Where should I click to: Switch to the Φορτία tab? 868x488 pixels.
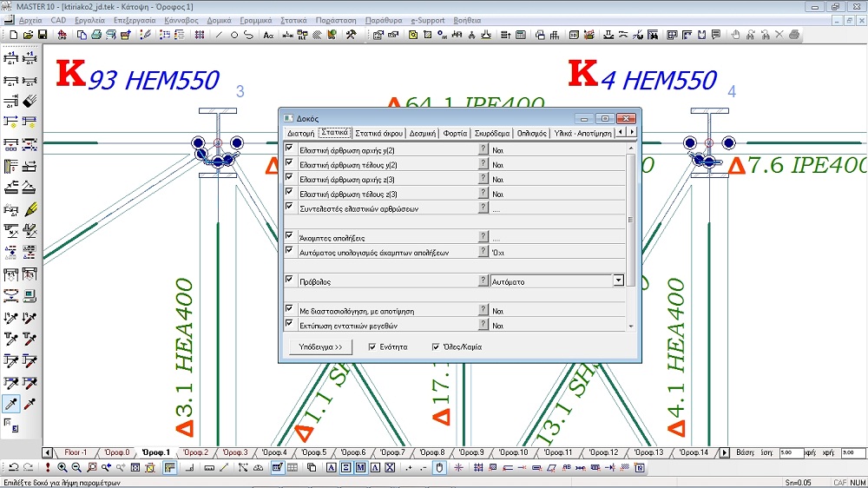[x=455, y=133]
